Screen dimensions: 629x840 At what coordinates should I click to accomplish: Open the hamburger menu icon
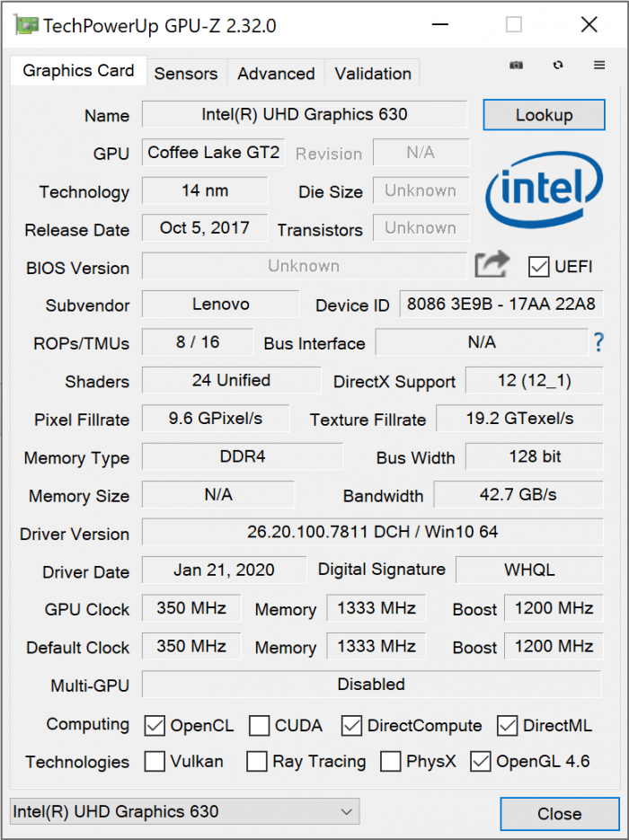[599, 65]
